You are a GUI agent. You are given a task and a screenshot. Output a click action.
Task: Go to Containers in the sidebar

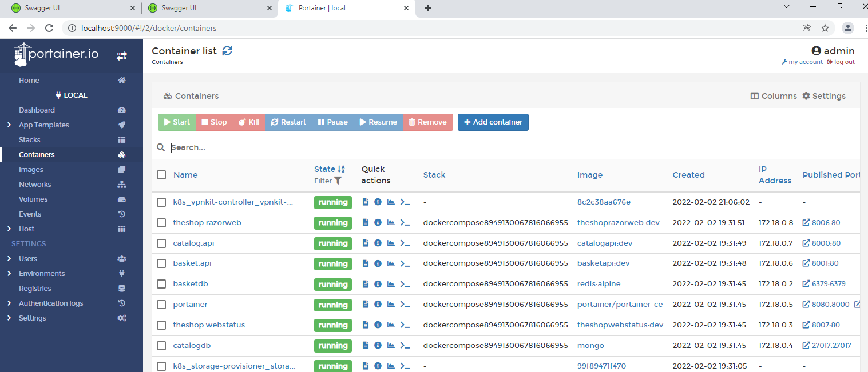(37, 155)
